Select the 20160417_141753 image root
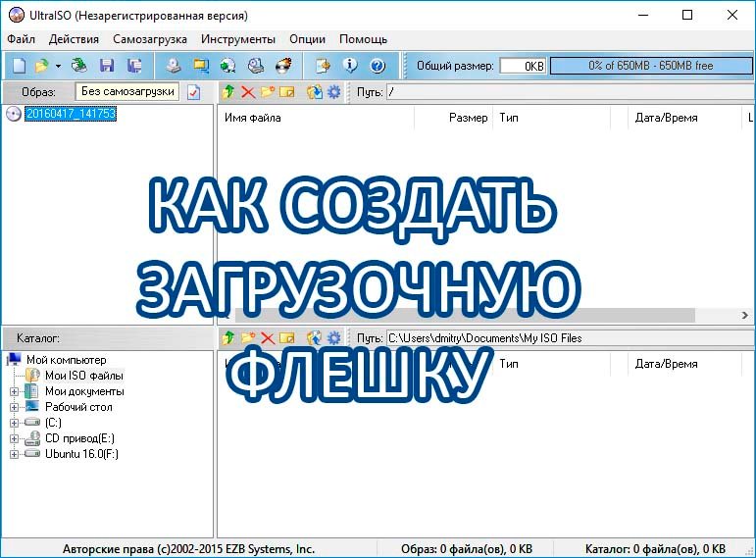 click(71, 114)
